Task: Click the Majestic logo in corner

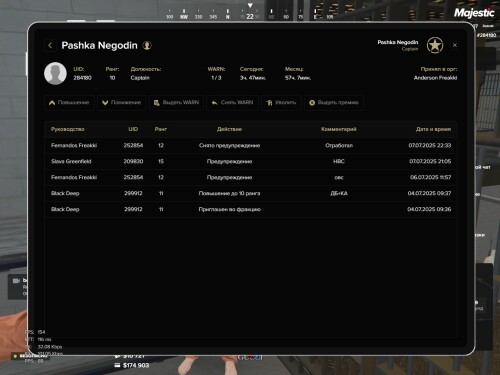Action: 474,13
